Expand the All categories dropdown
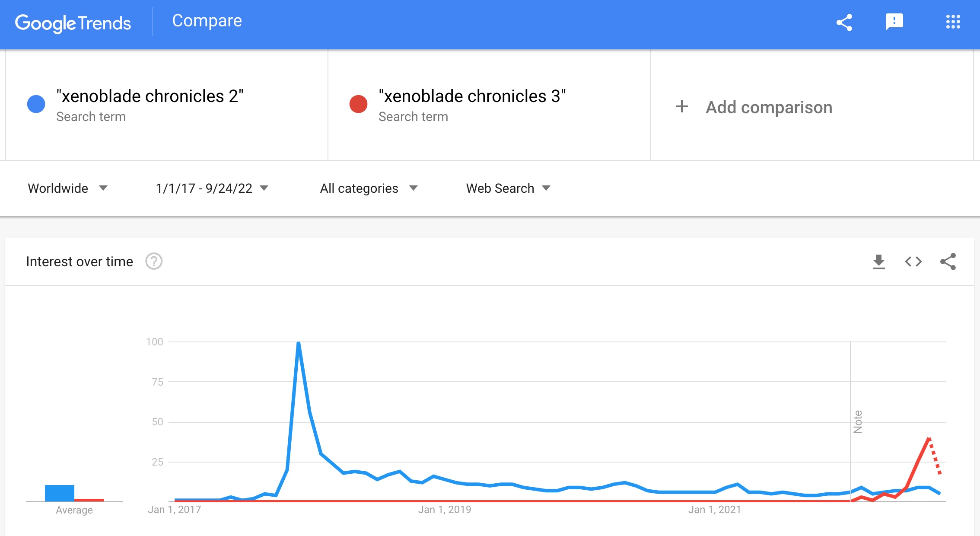Image resolution: width=980 pixels, height=536 pixels. point(369,188)
